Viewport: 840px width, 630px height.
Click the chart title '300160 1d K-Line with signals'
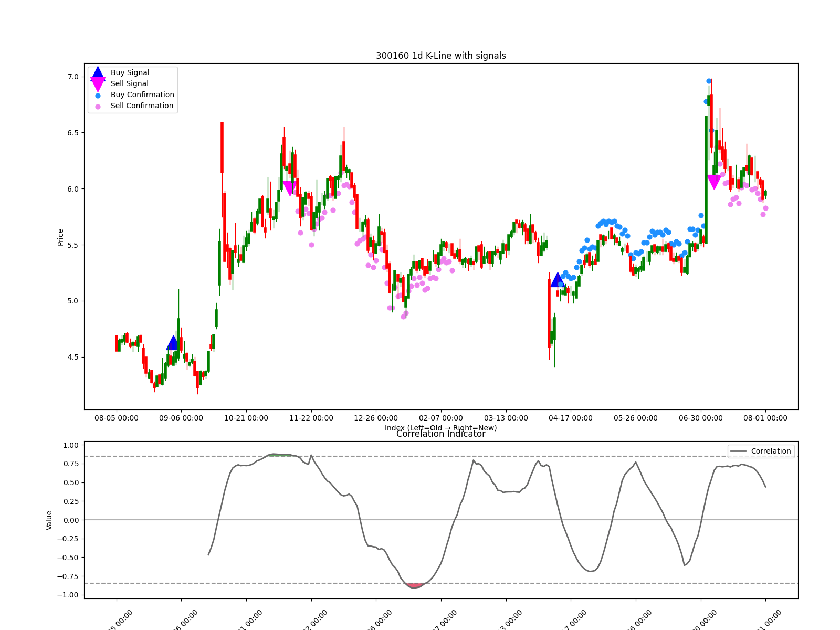point(441,56)
